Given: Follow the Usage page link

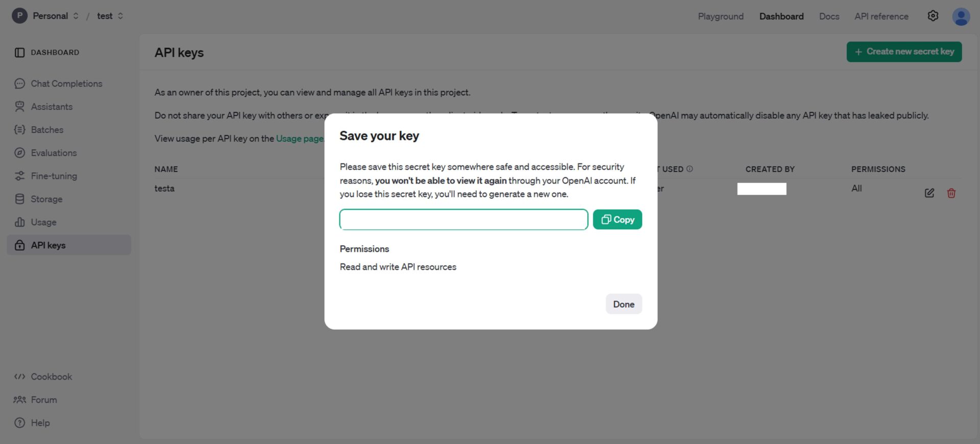Looking at the screenshot, I should tap(300, 138).
